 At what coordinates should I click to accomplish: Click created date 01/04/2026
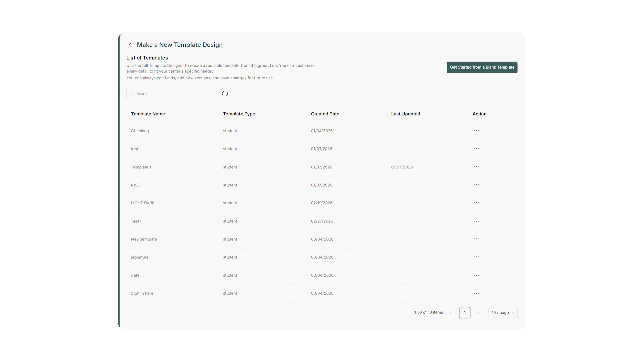(322, 131)
